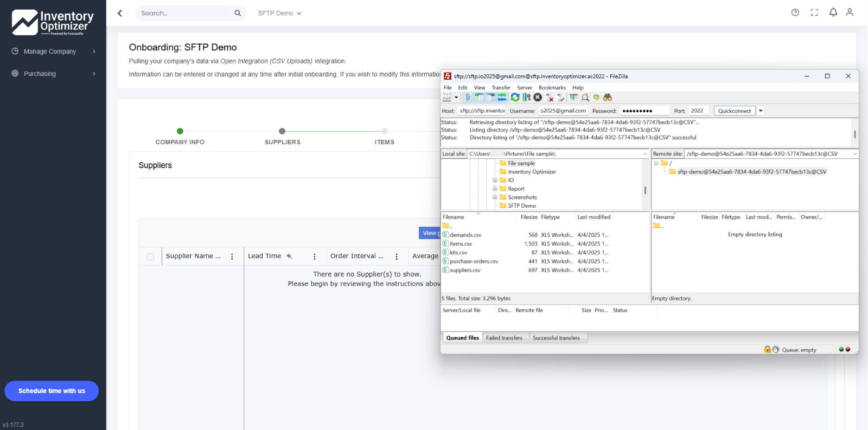Open the File menu in FileZilla
This screenshot has height=430, width=868.
[x=448, y=88]
